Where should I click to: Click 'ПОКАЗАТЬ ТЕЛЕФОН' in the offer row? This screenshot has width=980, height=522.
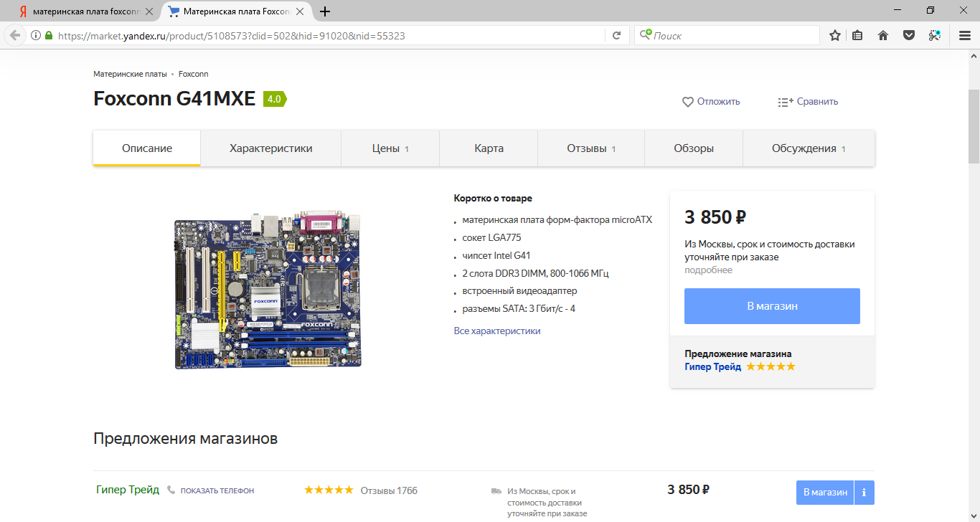(x=217, y=490)
